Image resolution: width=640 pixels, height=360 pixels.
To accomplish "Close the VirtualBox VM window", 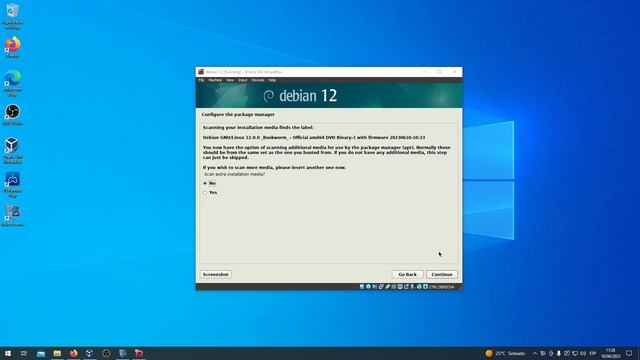I will pyautogui.click(x=455, y=72).
